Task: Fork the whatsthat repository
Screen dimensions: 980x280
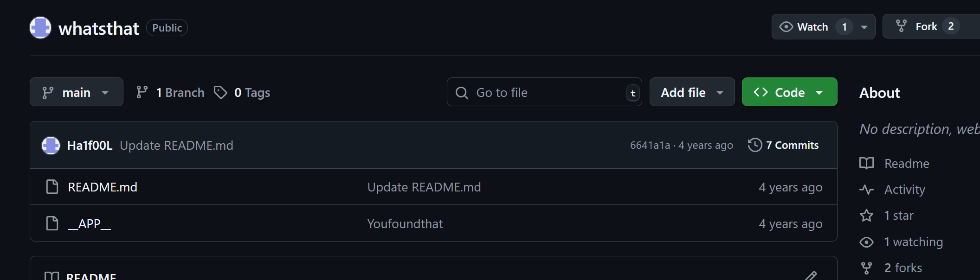Action: pos(917,27)
